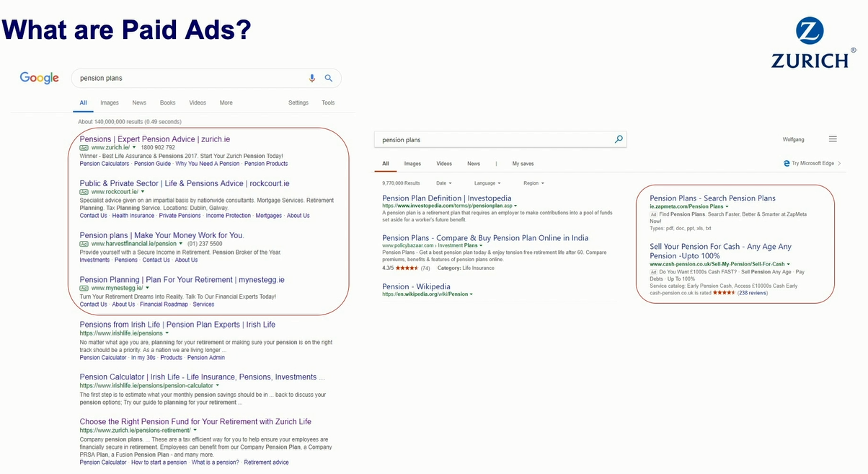868x474 pixels.
Task: Select the Bing News tab
Action: (474, 164)
